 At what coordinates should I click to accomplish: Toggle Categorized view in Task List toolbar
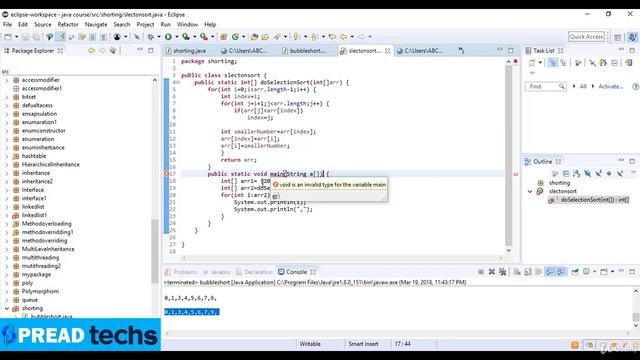point(552,62)
